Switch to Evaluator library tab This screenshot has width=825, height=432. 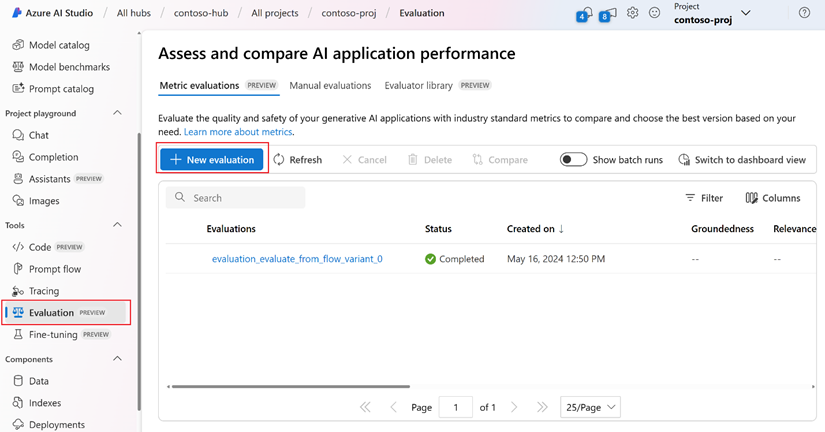(437, 85)
